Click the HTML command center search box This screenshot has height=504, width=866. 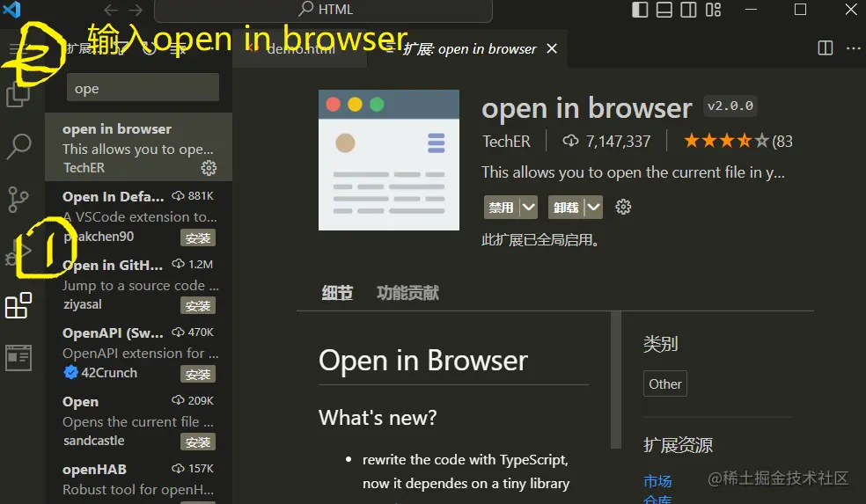[323, 10]
